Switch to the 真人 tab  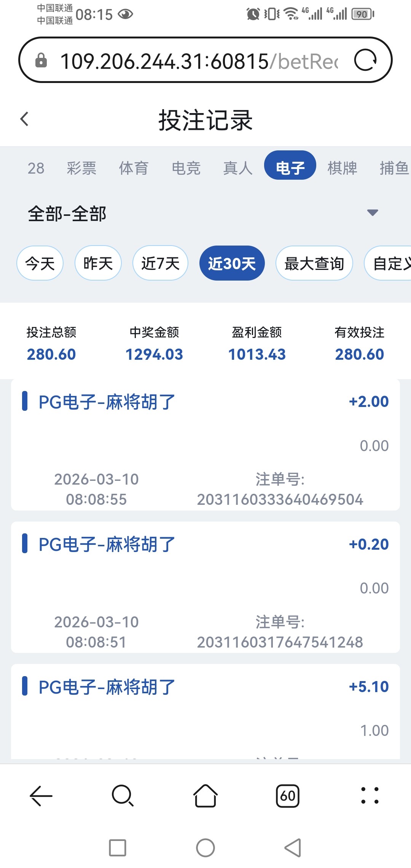pyautogui.click(x=238, y=168)
